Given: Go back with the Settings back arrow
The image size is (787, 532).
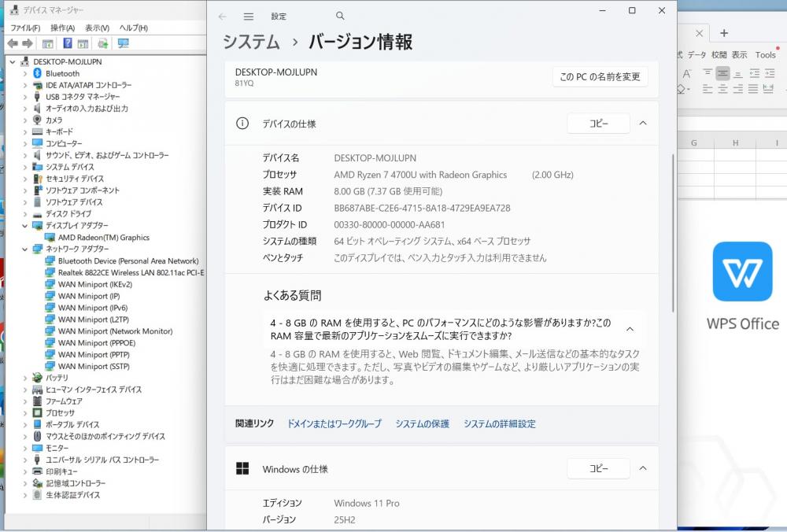Looking at the screenshot, I should 223,17.
